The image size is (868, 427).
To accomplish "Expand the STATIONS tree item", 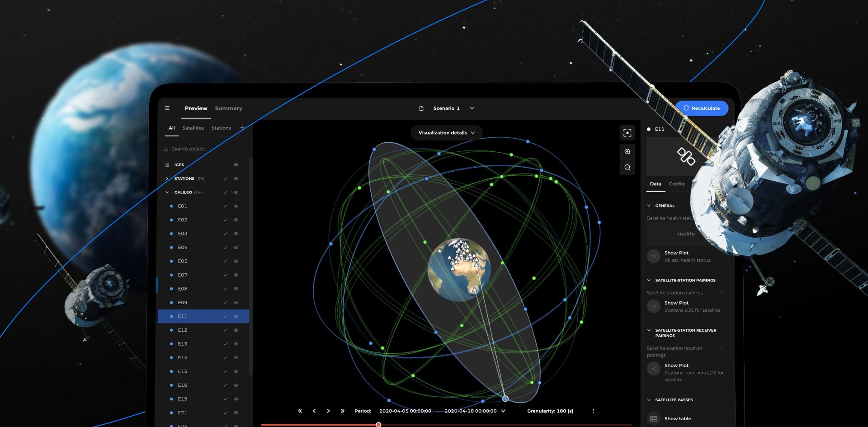I will tap(167, 178).
